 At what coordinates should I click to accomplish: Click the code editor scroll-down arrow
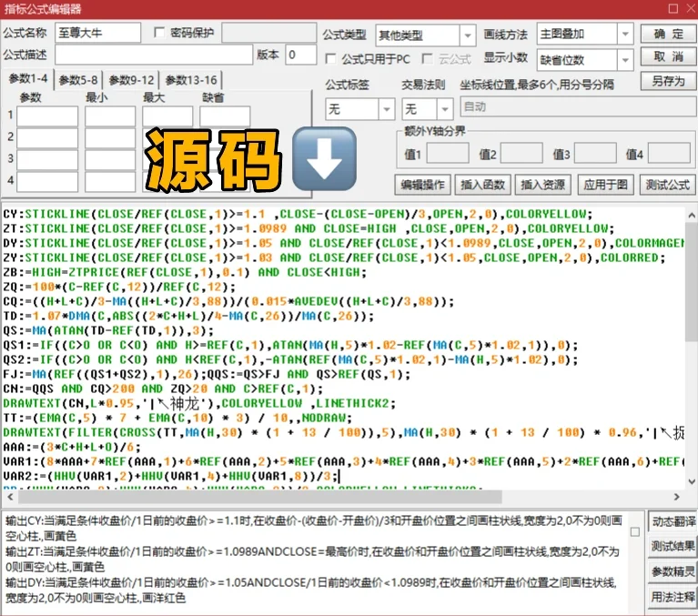(692, 481)
